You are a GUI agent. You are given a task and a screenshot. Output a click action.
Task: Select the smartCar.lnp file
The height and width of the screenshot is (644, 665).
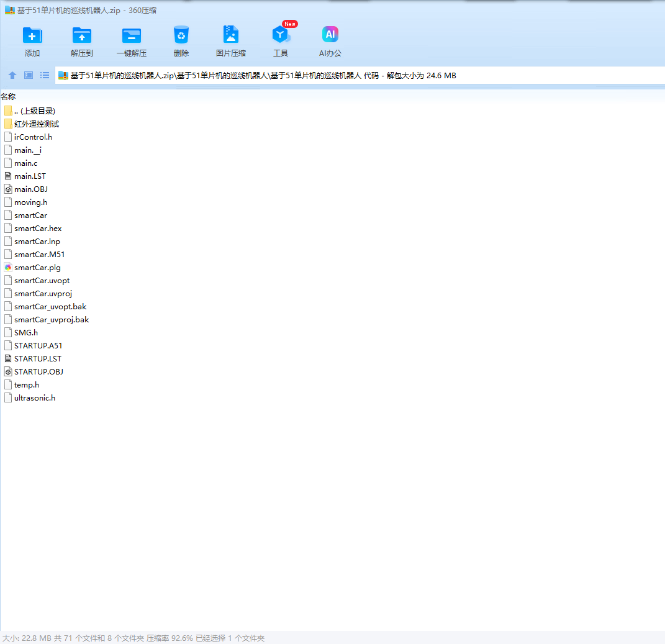32,242
